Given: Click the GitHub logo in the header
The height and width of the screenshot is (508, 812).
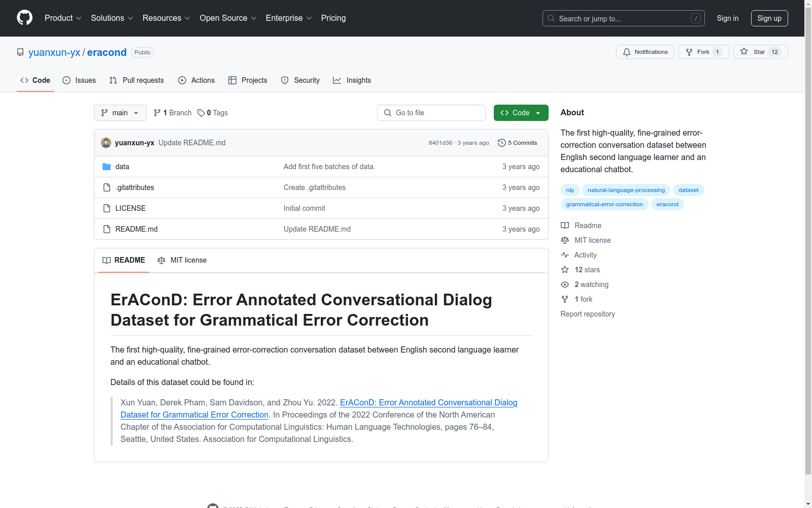Looking at the screenshot, I should 24,18.
